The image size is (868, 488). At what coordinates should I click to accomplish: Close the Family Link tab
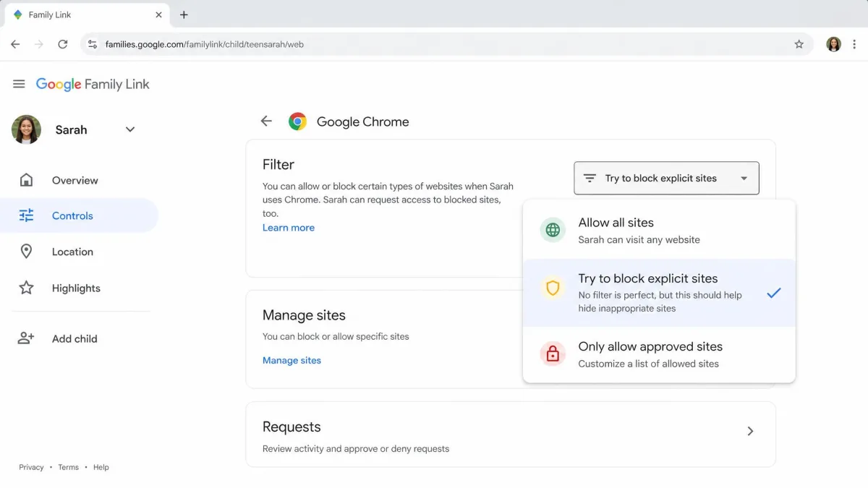159,14
